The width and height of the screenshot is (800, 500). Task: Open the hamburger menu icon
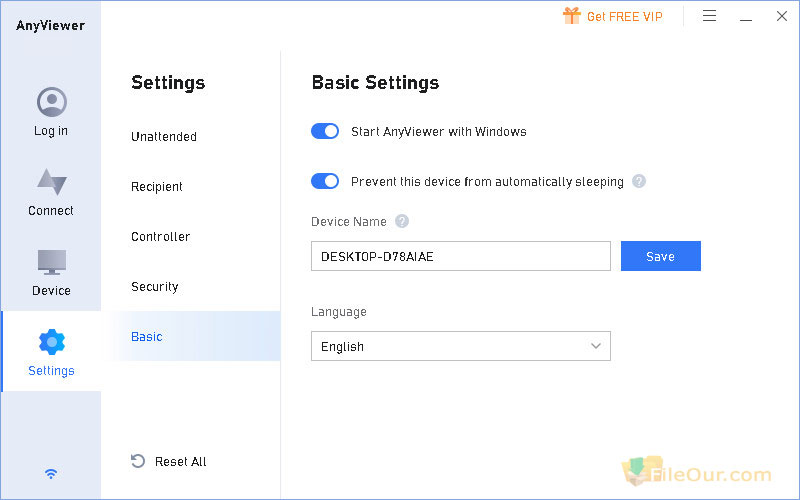(x=709, y=16)
